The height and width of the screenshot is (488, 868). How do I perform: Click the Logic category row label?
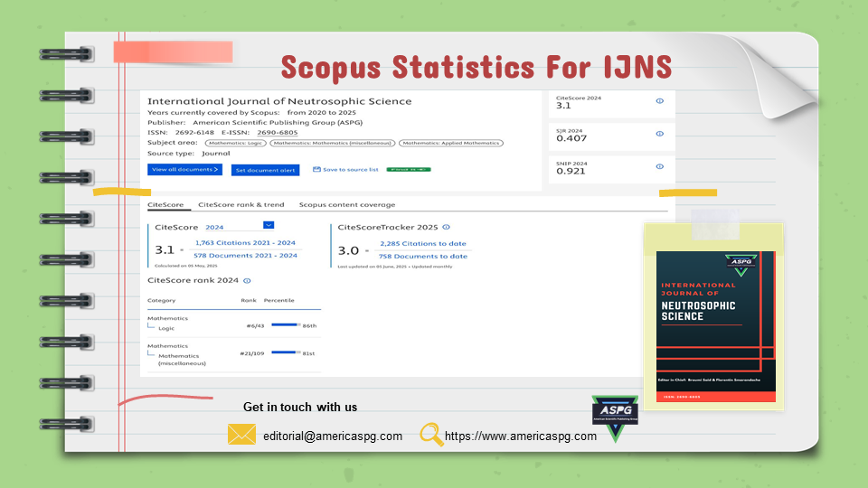[x=166, y=328]
